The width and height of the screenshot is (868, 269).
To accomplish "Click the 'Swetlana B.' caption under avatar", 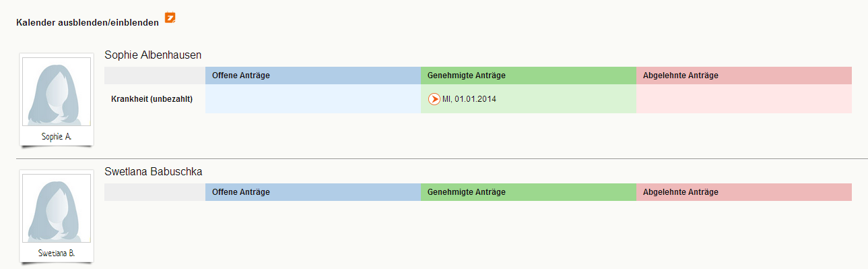I will point(57,253).
